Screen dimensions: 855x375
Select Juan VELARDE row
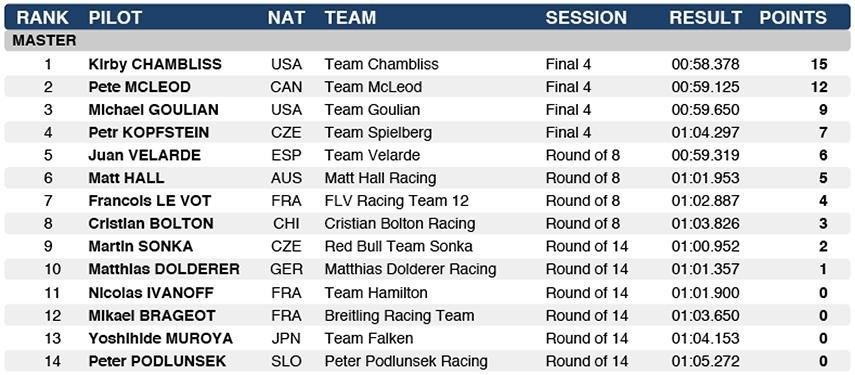point(428,156)
